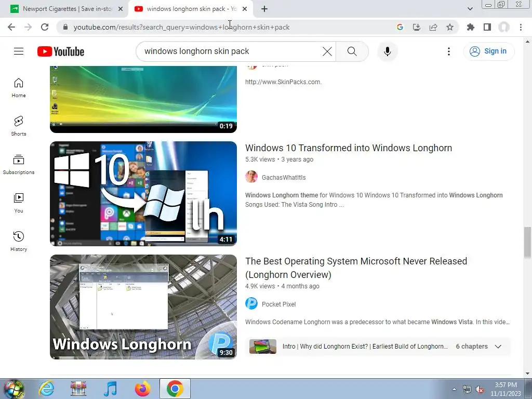Open History in the sidebar
This screenshot has height=399, width=532.
click(19, 241)
